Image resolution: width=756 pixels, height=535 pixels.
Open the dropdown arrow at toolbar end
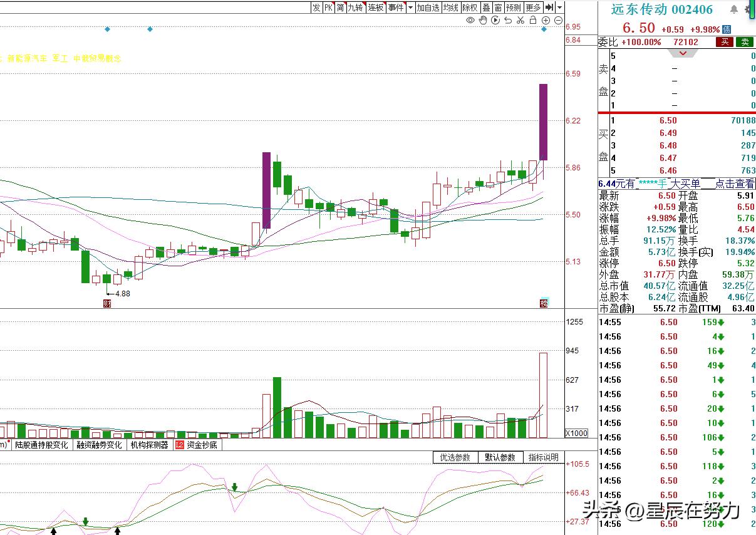(560, 8)
